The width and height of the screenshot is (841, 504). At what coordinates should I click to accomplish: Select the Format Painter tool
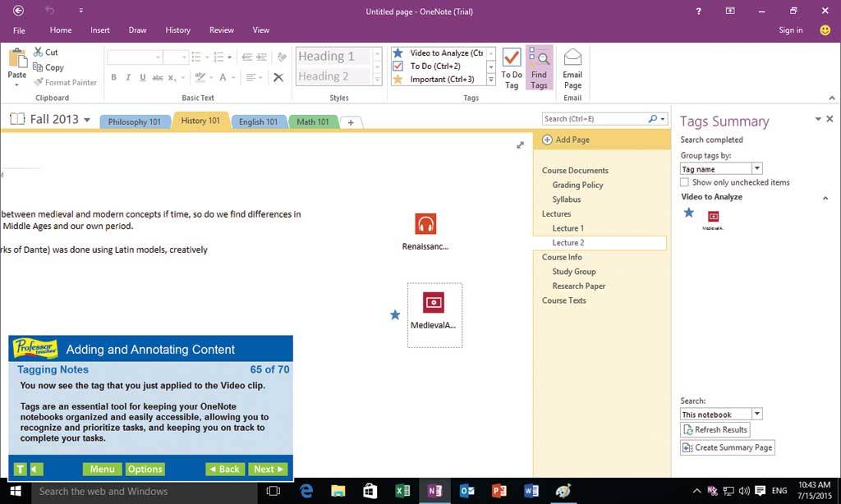pos(65,82)
